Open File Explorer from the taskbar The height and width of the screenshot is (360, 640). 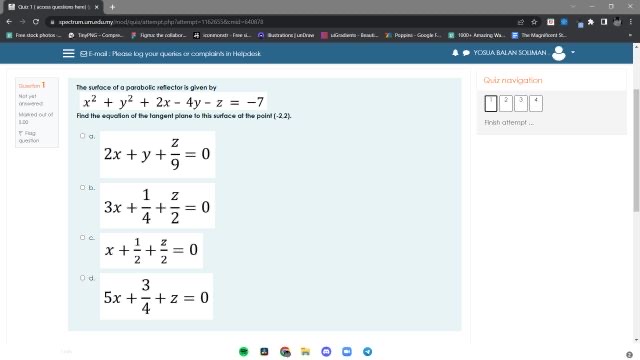coord(305,351)
